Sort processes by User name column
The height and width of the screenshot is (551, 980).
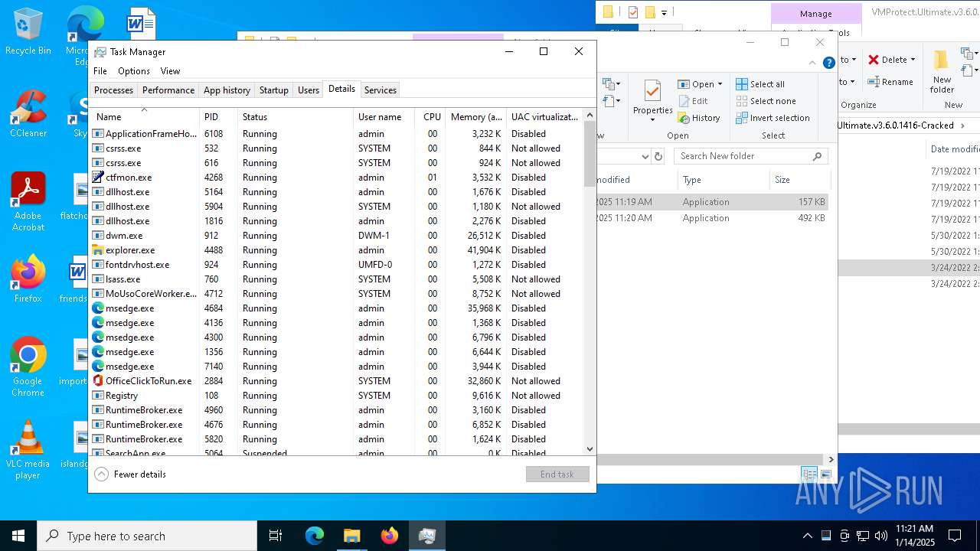pyautogui.click(x=384, y=117)
